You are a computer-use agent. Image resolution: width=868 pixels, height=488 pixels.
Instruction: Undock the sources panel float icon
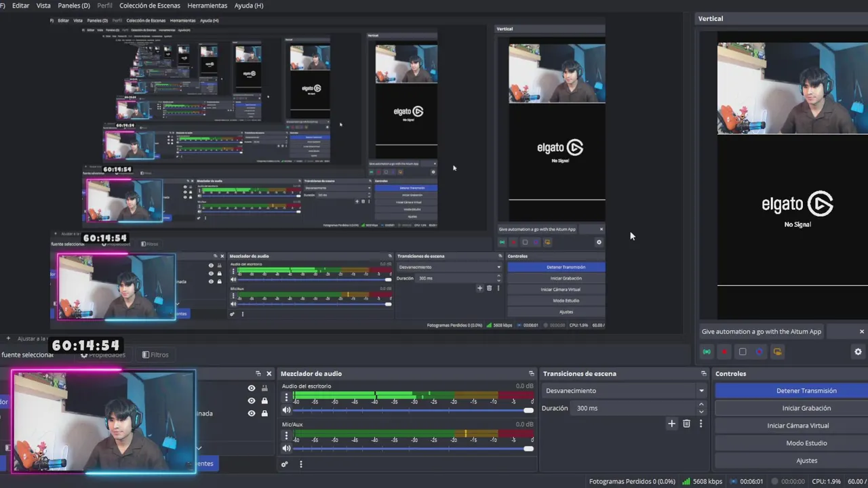(x=258, y=373)
